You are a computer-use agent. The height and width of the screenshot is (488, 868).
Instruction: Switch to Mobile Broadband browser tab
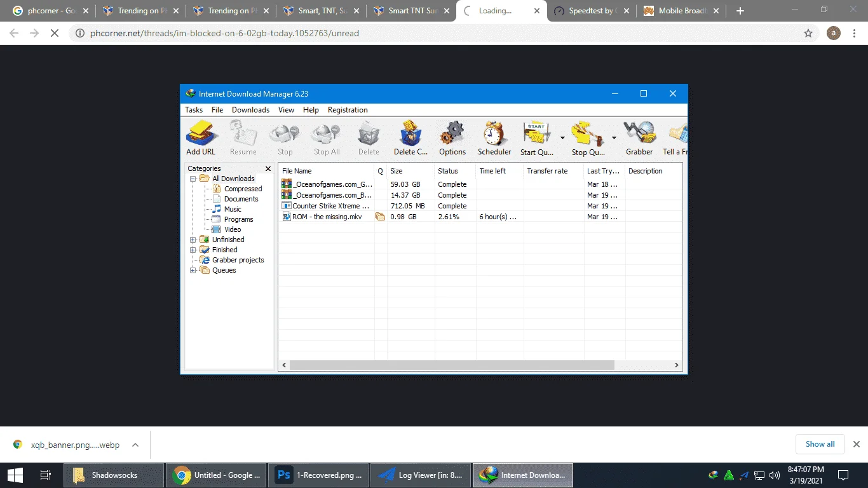[682, 11]
